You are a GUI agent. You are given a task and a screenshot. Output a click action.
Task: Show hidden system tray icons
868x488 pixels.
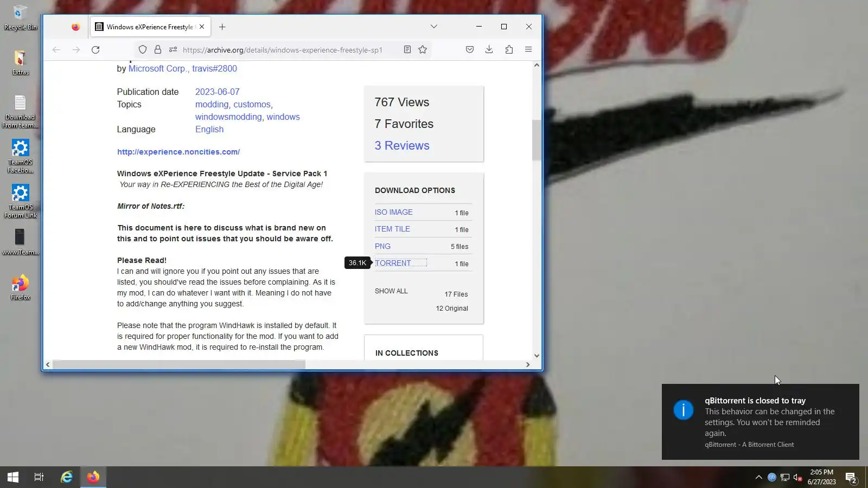point(758,477)
